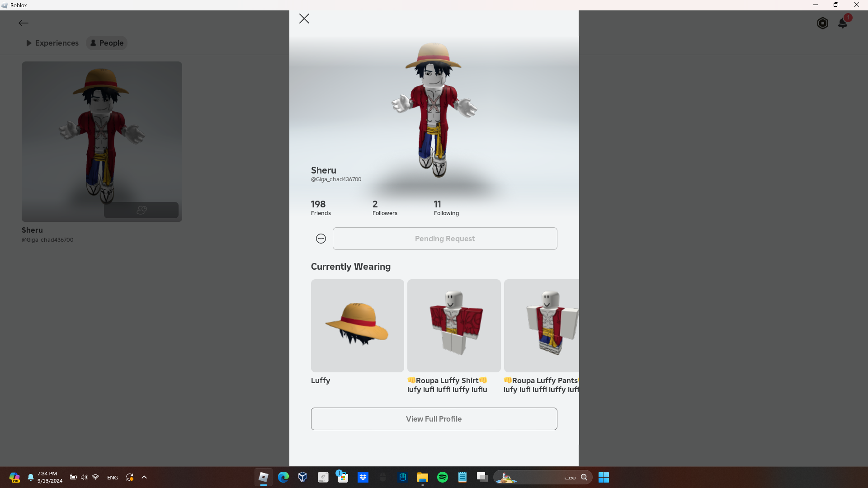Click the 2 Followers count

click(385, 208)
